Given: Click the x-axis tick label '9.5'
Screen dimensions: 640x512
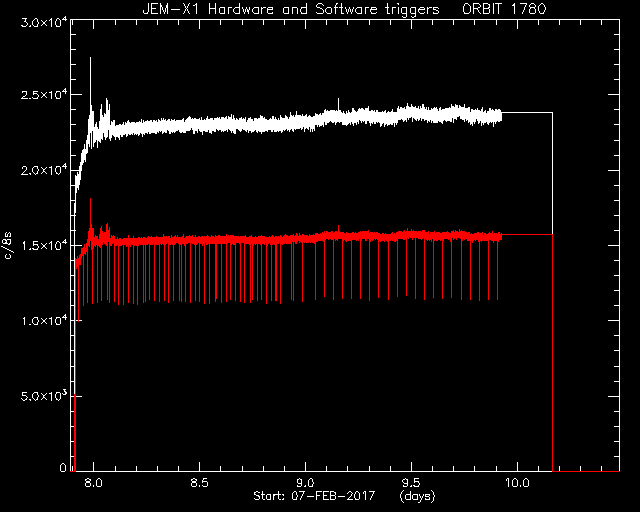Looking at the screenshot, I should [x=411, y=483].
